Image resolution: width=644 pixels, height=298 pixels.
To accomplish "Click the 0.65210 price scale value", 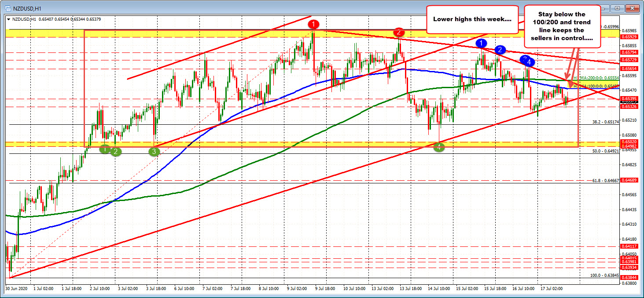I will tap(629, 120).
